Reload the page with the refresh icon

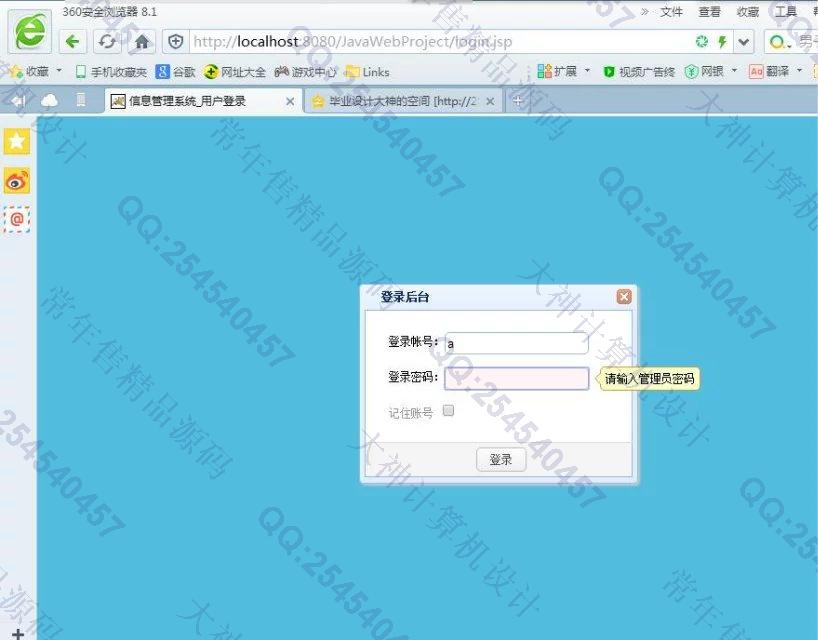click(x=107, y=41)
